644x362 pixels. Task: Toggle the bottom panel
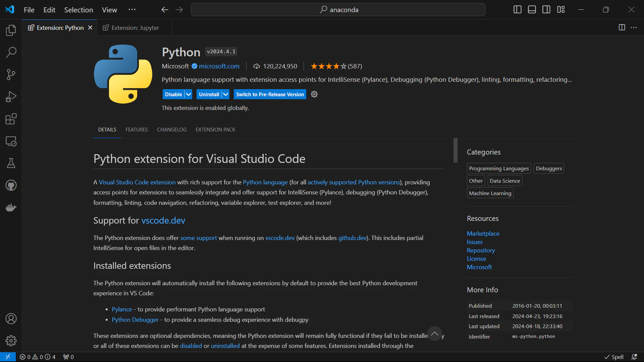[x=532, y=9]
